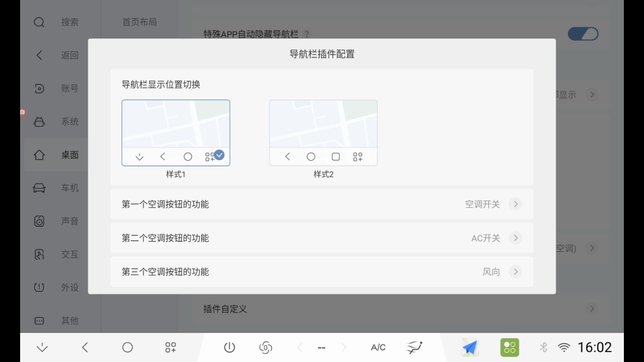Open the 车机 car icon
This screenshot has height=362, width=644.
[x=39, y=188]
